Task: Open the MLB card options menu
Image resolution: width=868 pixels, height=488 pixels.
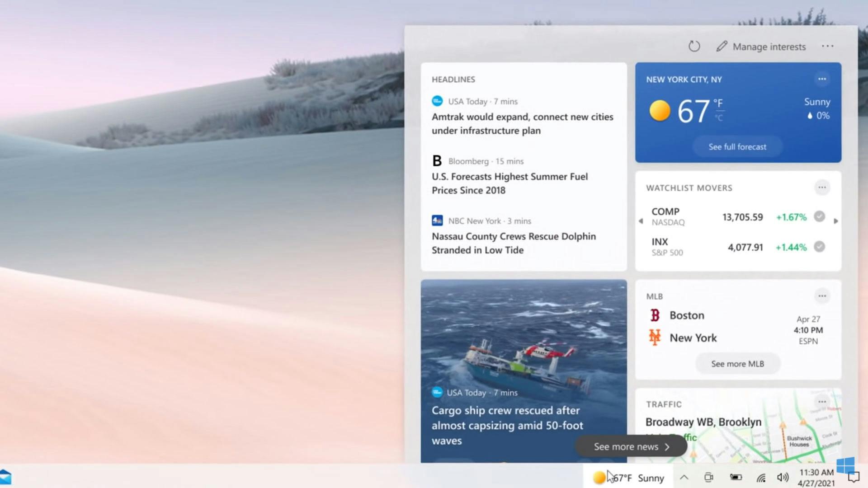Action: (822, 296)
